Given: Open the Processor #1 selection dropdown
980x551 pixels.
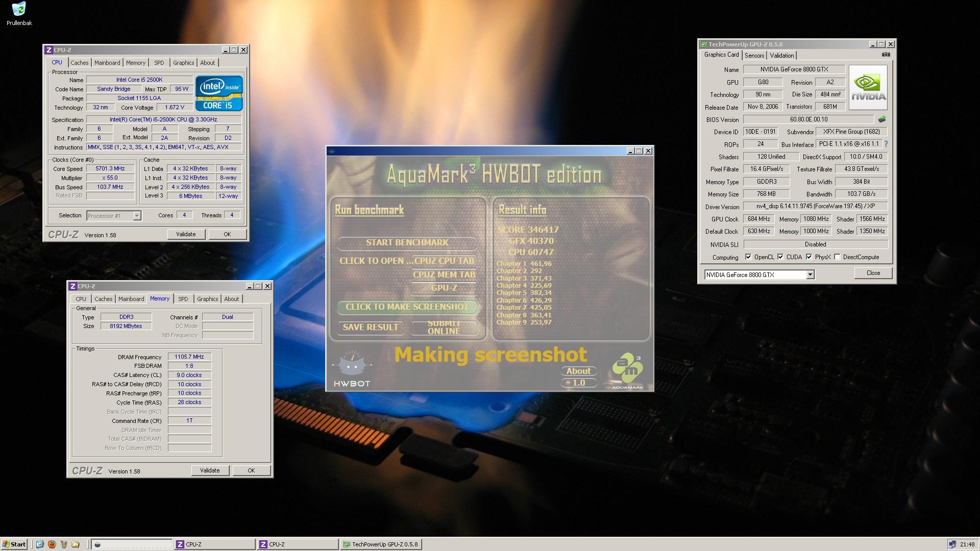Looking at the screenshot, I should coord(137,216).
